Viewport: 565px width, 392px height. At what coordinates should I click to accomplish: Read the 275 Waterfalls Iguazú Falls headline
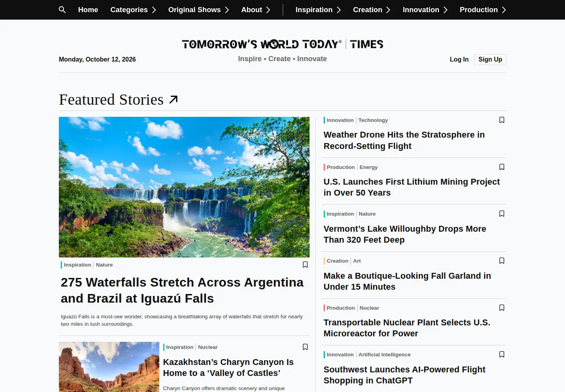coord(182,290)
